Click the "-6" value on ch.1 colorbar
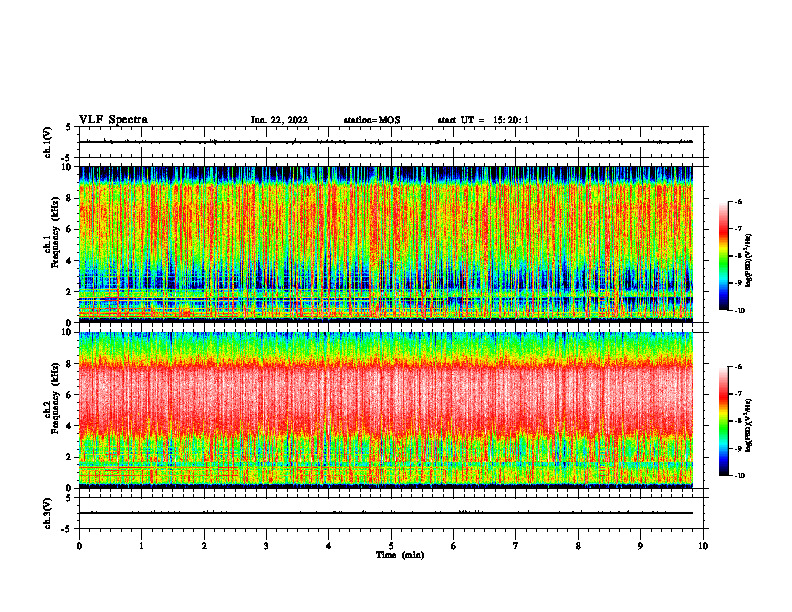The image size is (792, 612). [738, 201]
